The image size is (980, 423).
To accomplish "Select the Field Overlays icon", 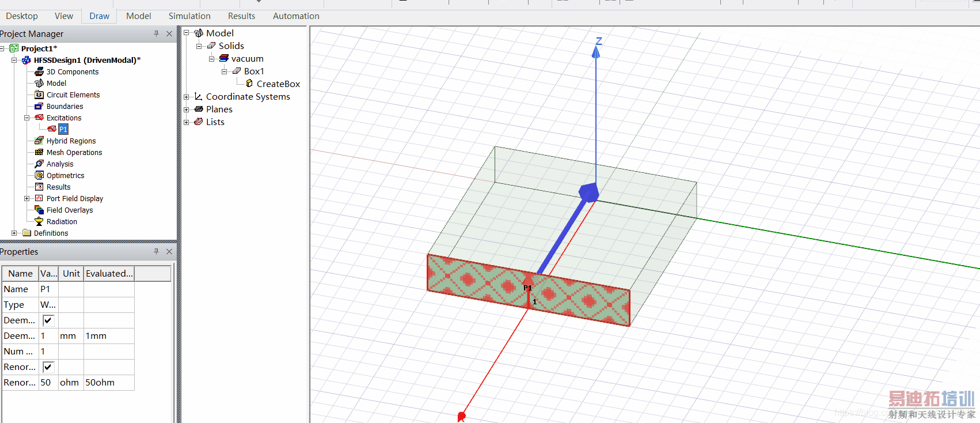I will (39, 210).
